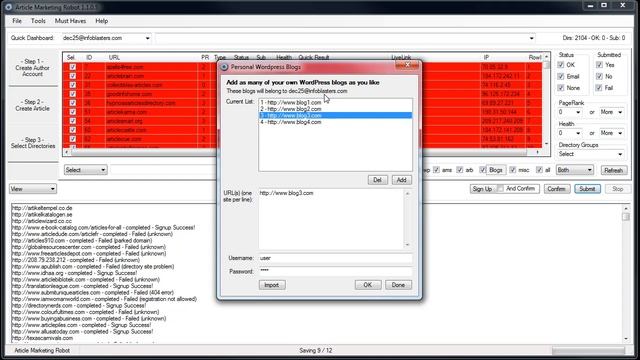
Task: Click the Sign Up button
Action: 482,189
